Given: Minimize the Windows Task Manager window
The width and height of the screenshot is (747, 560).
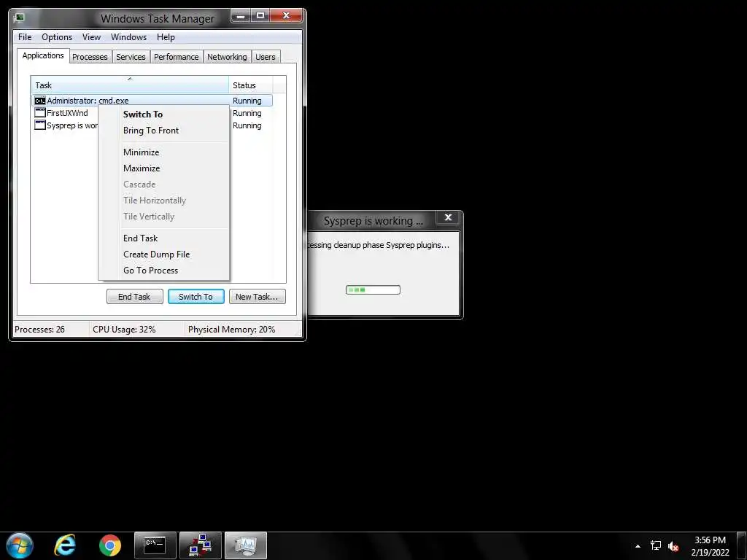Looking at the screenshot, I should (241, 16).
